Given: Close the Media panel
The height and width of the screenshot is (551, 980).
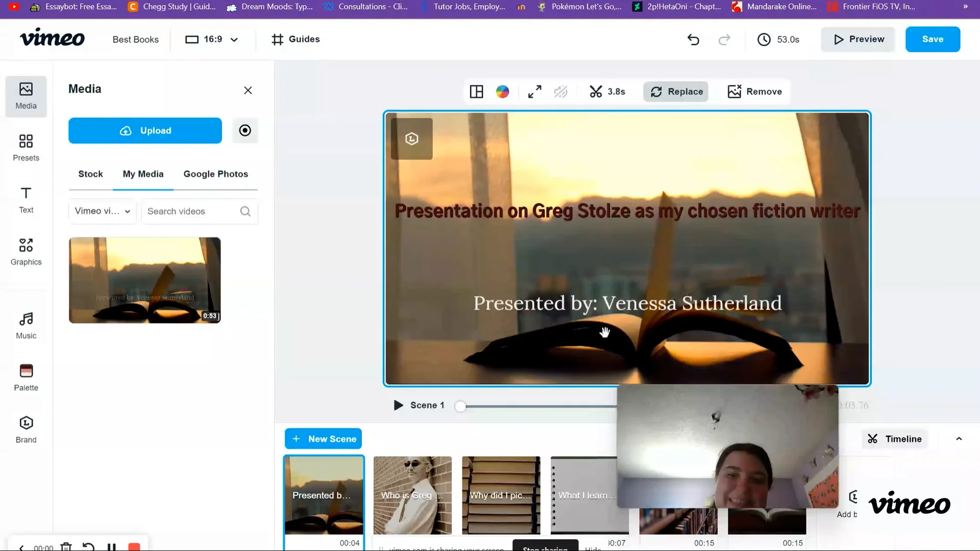Looking at the screenshot, I should point(248,90).
